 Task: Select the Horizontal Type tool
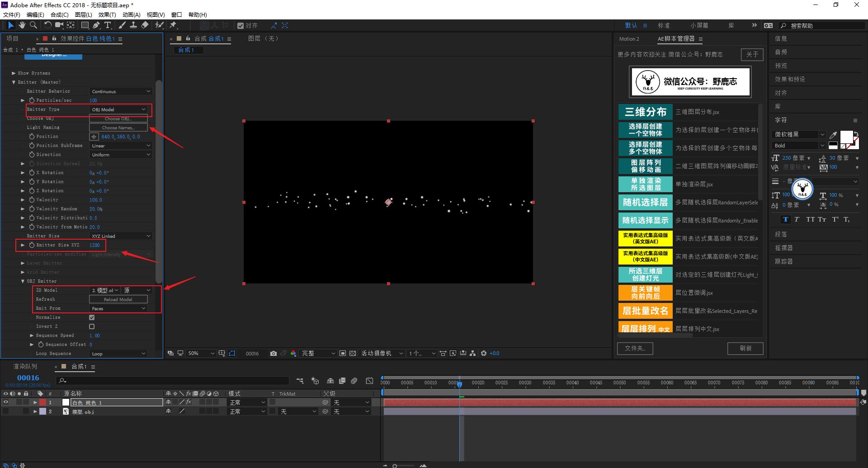pyautogui.click(x=108, y=25)
